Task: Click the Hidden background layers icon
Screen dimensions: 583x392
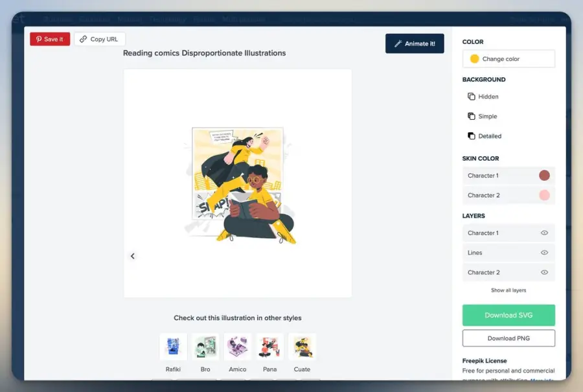Action: pyautogui.click(x=471, y=97)
